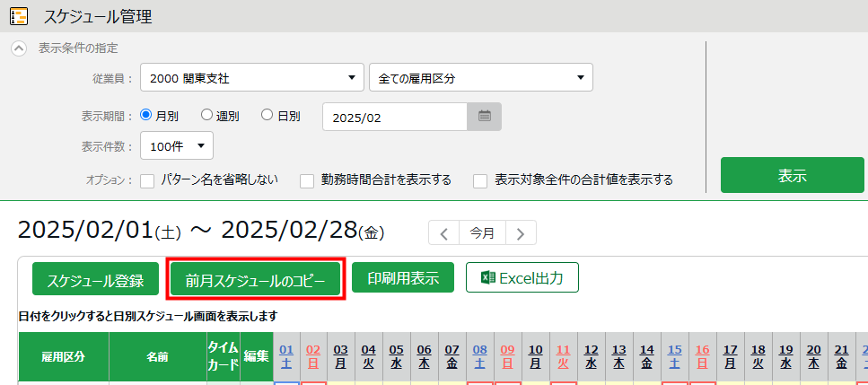Viewport: 868px width, 385px height.
Task: Enable パターン名を省略しない checkbox
Action: tap(148, 180)
